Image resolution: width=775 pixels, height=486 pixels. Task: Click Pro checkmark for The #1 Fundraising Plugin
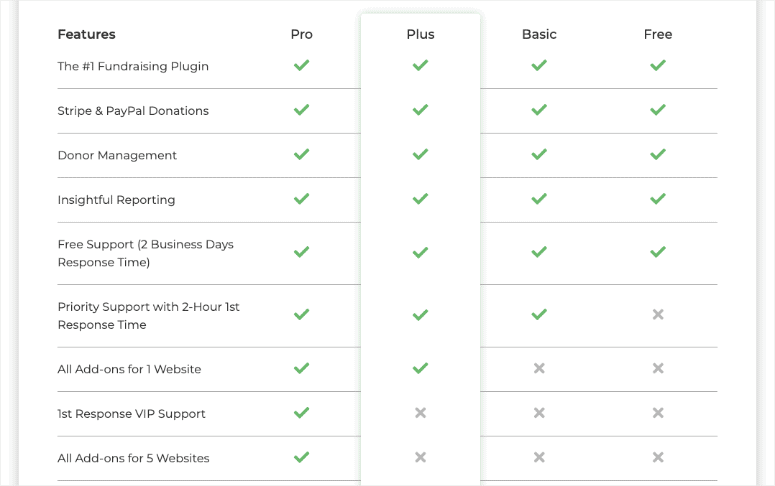(301, 65)
